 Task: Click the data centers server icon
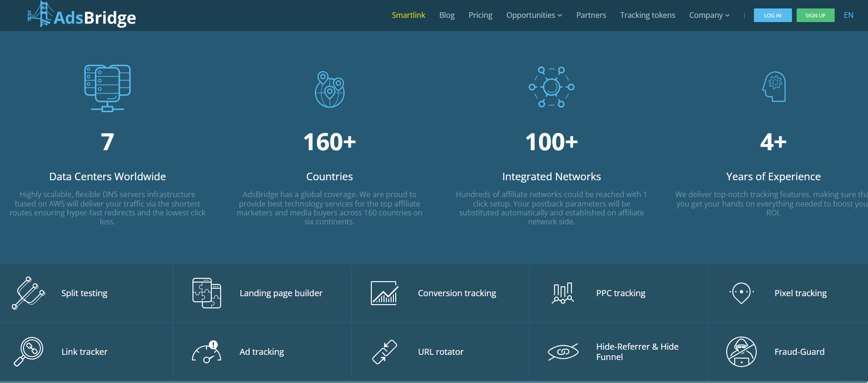108,88
